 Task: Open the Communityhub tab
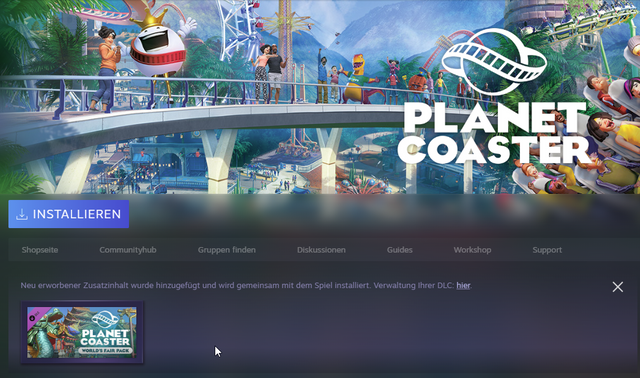pyautogui.click(x=128, y=250)
